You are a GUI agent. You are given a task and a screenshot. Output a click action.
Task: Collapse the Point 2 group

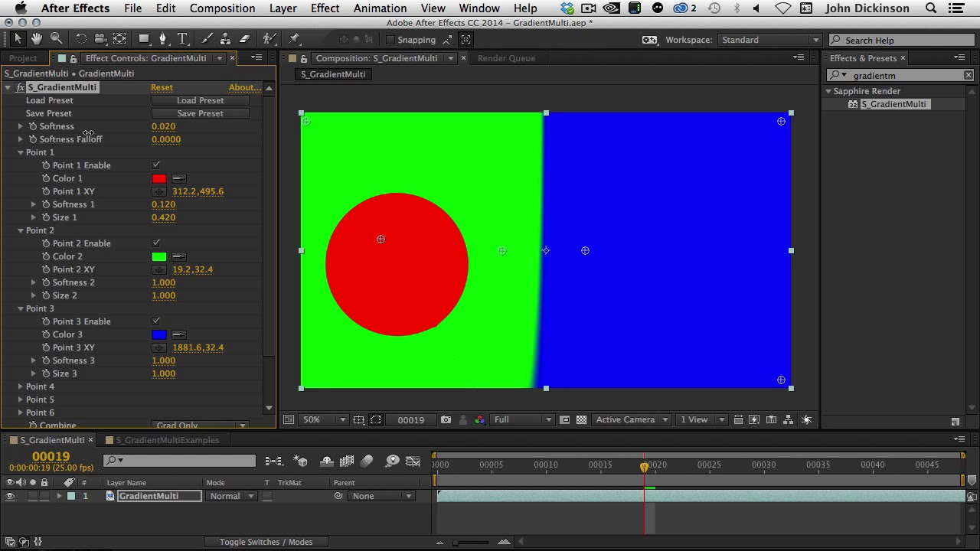(x=21, y=230)
